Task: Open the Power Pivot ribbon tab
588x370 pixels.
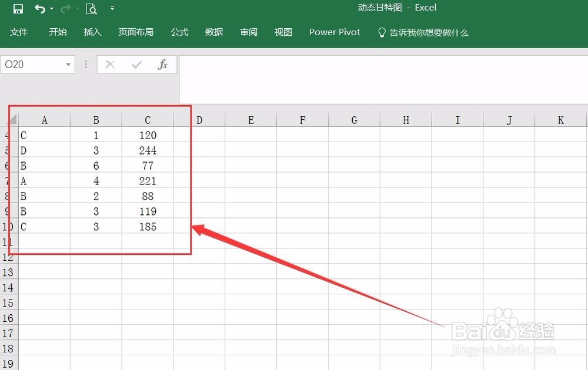Action: pos(335,32)
